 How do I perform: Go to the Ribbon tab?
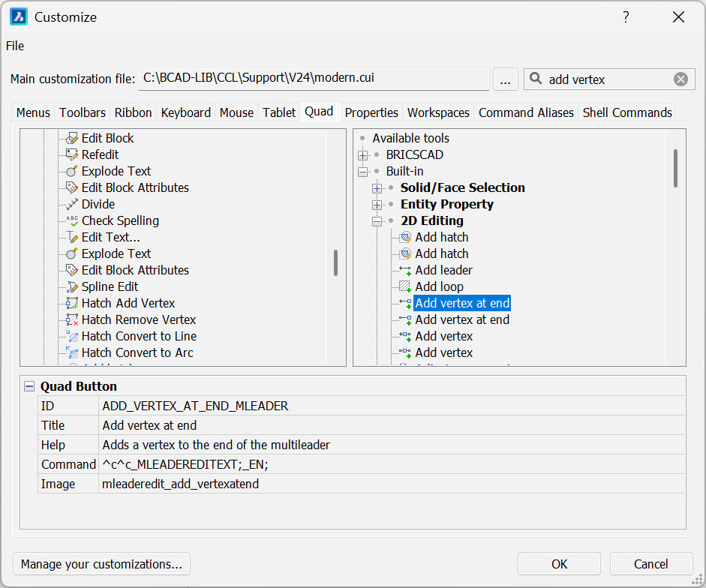pyautogui.click(x=134, y=112)
